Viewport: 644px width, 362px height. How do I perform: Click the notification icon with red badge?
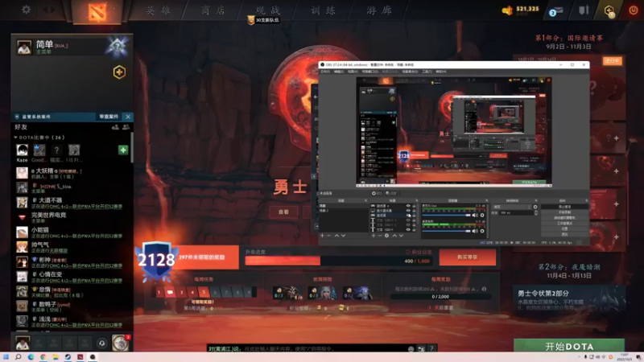[x=121, y=343]
